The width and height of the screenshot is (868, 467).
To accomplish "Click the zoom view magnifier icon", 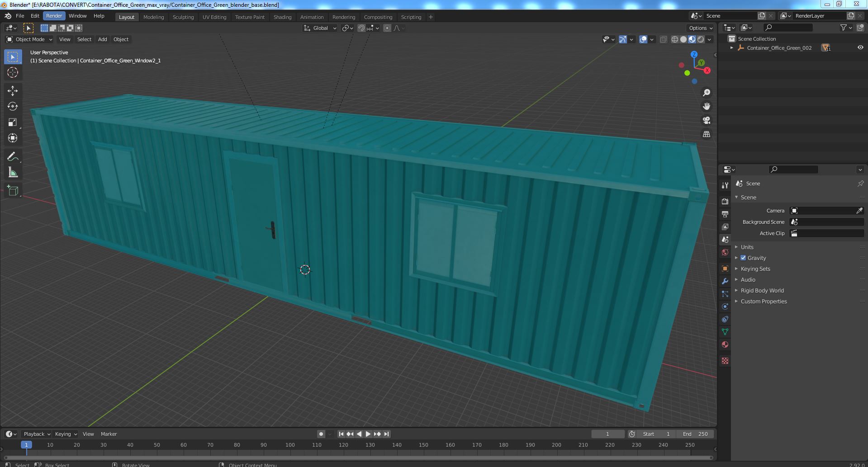I will (x=707, y=93).
